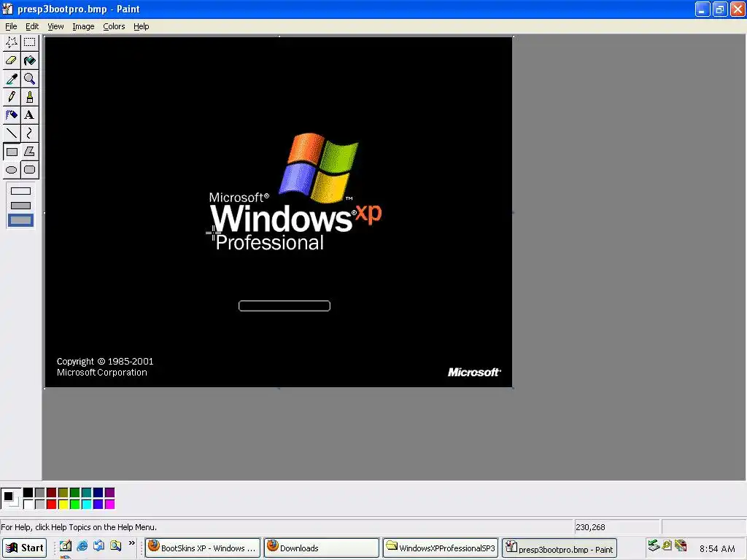Viewport: 747px width, 560px height.
Task: Choose outline with fill shape style
Action: click(20, 206)
